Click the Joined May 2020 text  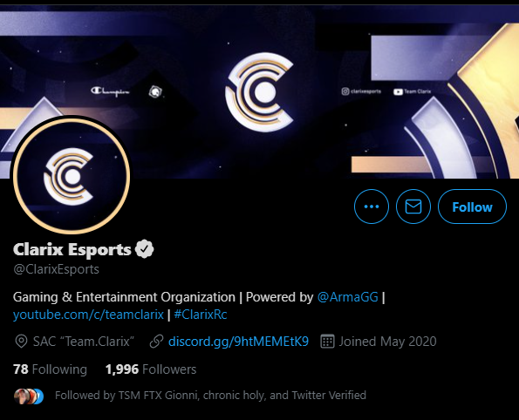pos(387,342)
